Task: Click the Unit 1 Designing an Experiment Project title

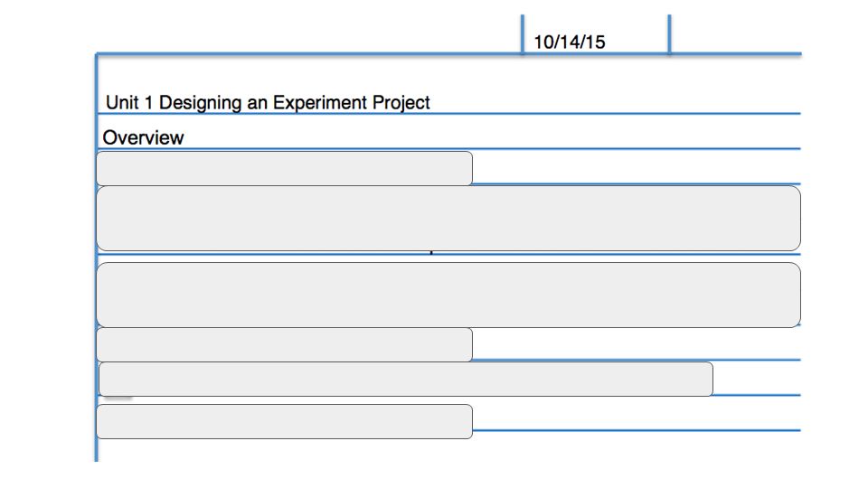Action: (268, 103)
